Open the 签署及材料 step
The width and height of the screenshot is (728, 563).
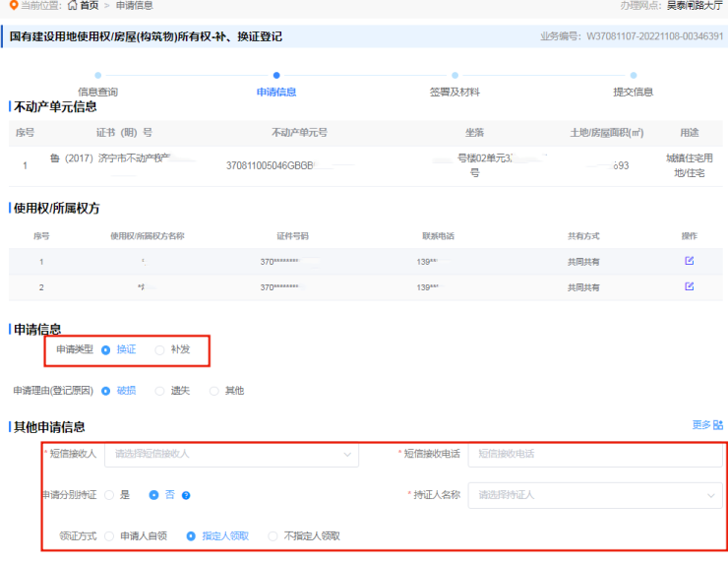coord(455,75)
